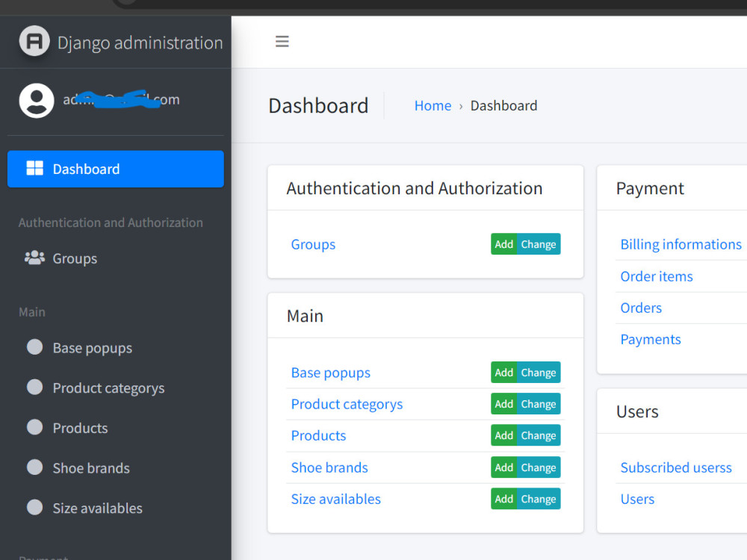Image resolution: width=747 pixels, height=560 pixels.
Task: Open Dashboard in the sidebar menu
Action: tap(116, 169)
